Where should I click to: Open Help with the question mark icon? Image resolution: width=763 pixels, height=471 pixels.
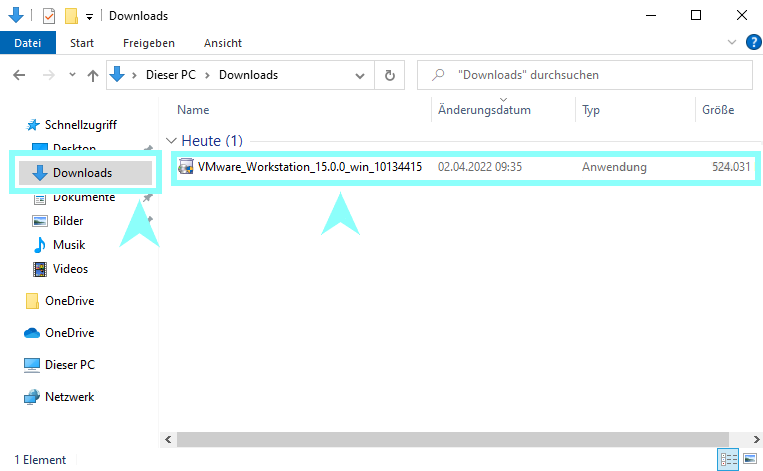point(753,42)
